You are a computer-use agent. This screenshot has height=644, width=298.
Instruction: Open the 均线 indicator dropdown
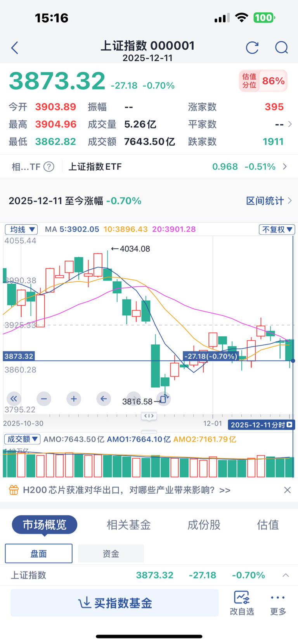[21, 229]
